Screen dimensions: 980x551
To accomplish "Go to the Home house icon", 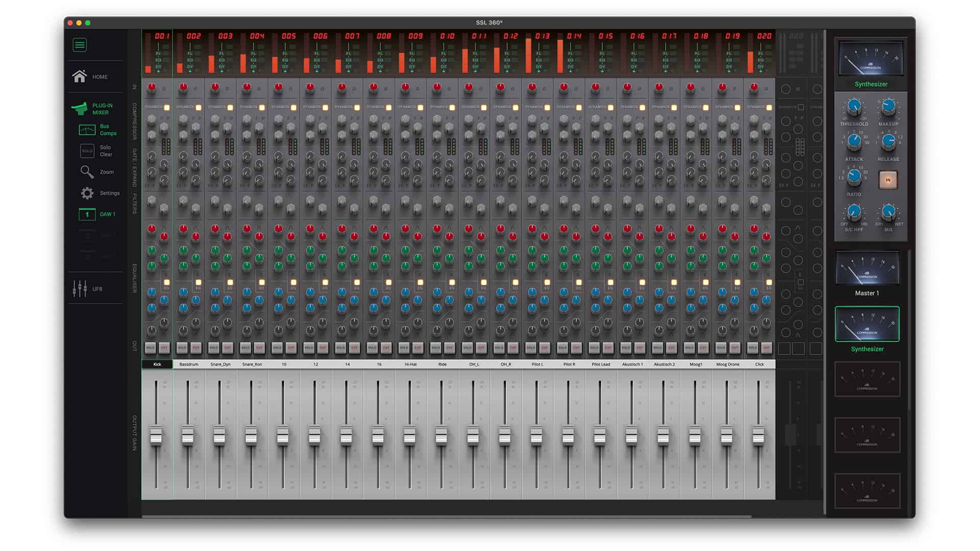I will [x=80, y=77].
